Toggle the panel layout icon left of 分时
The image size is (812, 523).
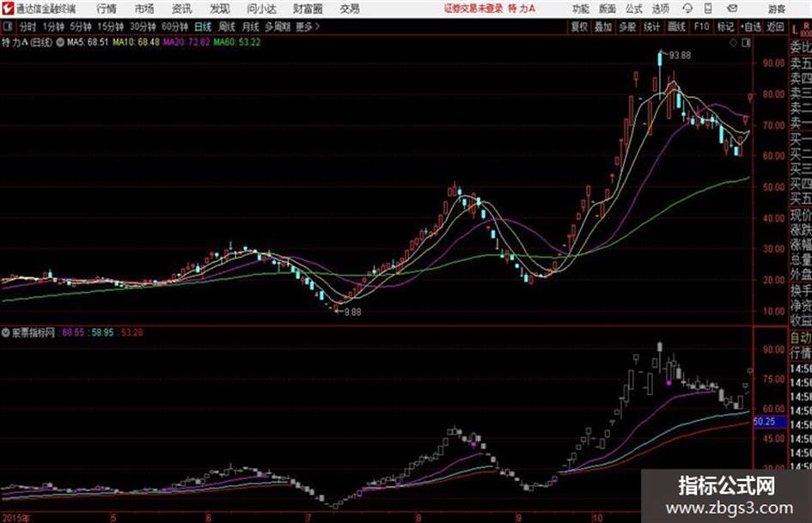[x=8, y=27]
